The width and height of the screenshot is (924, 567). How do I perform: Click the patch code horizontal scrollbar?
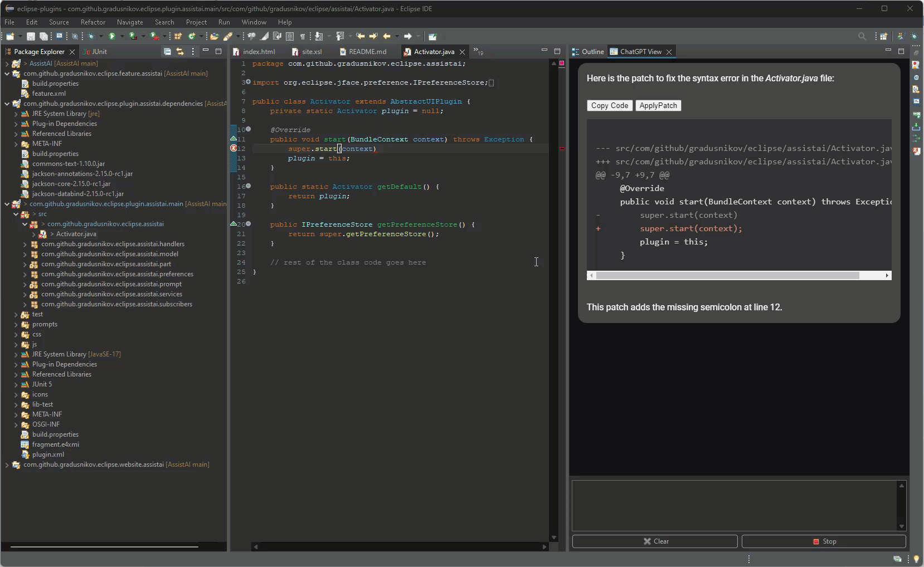click(x=727, y=275)
